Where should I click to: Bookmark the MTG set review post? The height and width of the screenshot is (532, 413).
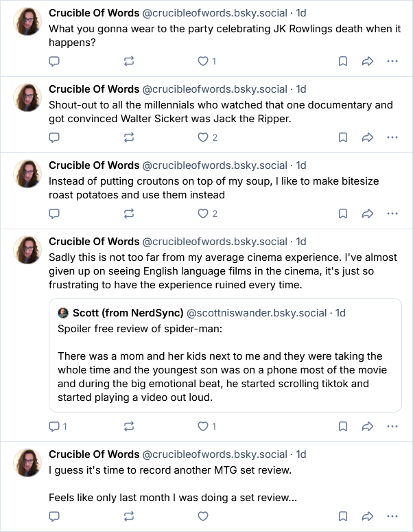point(343,516)
